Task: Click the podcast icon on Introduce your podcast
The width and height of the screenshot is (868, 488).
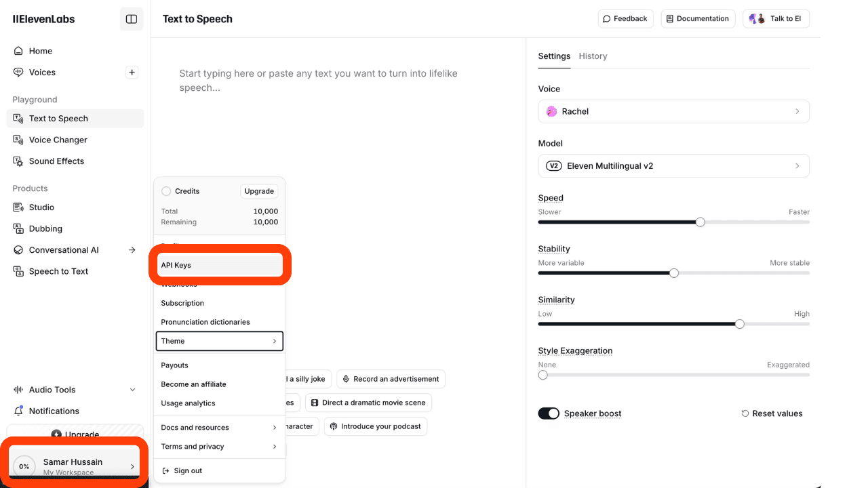Action: (334, 426)
